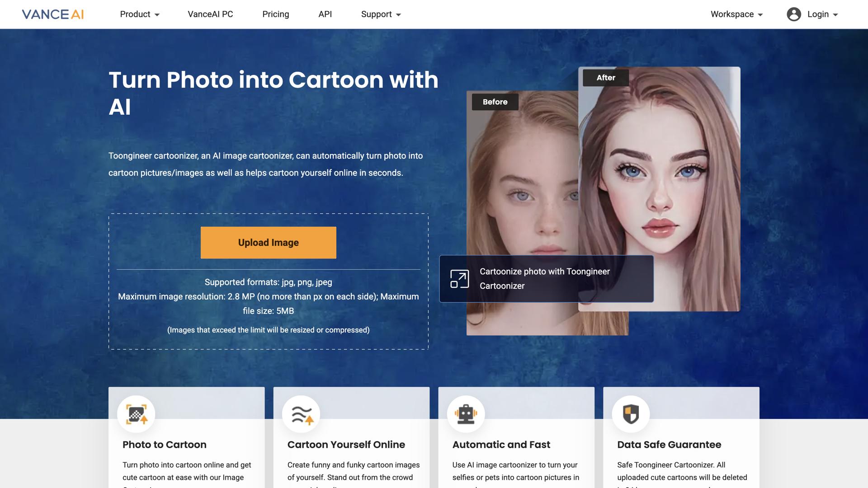Click Cartoonize photo with Toongineer Cartoonizer banner
The height and width of the screenshot is (488, 868).
pyautogui.click(x=544, y=279)
